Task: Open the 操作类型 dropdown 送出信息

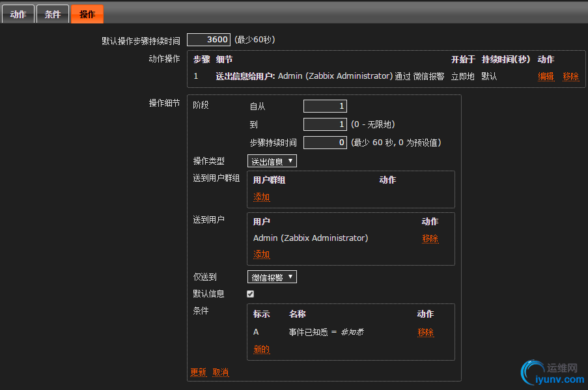Action: pyautogui.click(x=272, y=161)
